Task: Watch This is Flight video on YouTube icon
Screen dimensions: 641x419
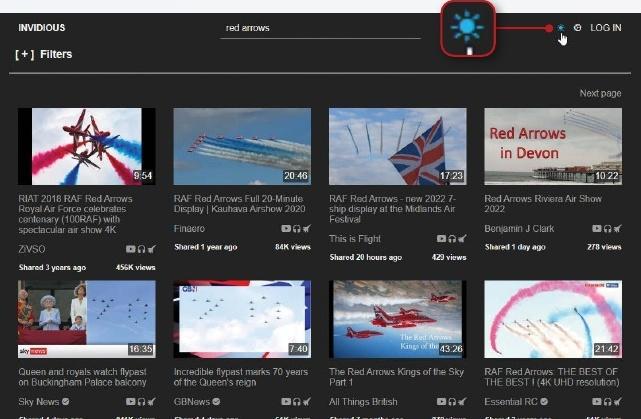Action: pyautogui.click(x=441, y=239)
